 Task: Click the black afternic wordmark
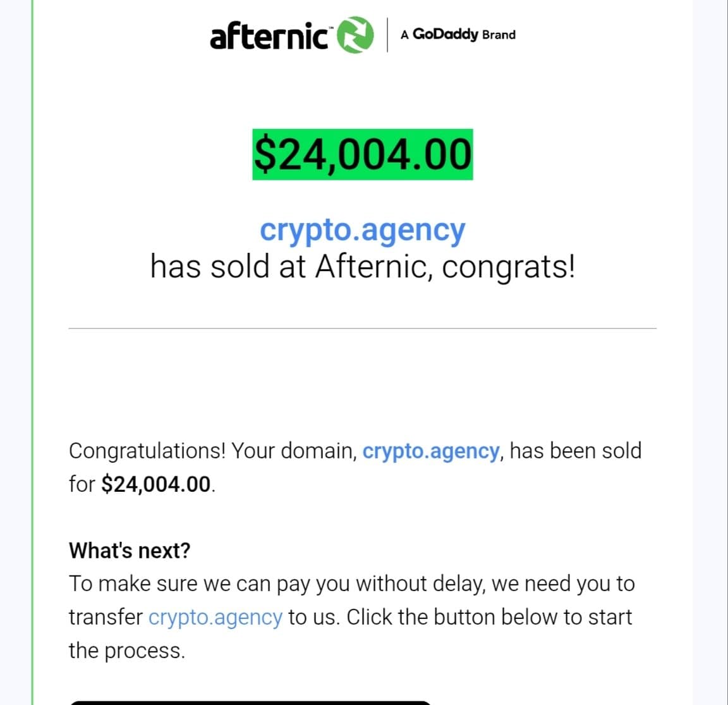[x=269, y=35]
